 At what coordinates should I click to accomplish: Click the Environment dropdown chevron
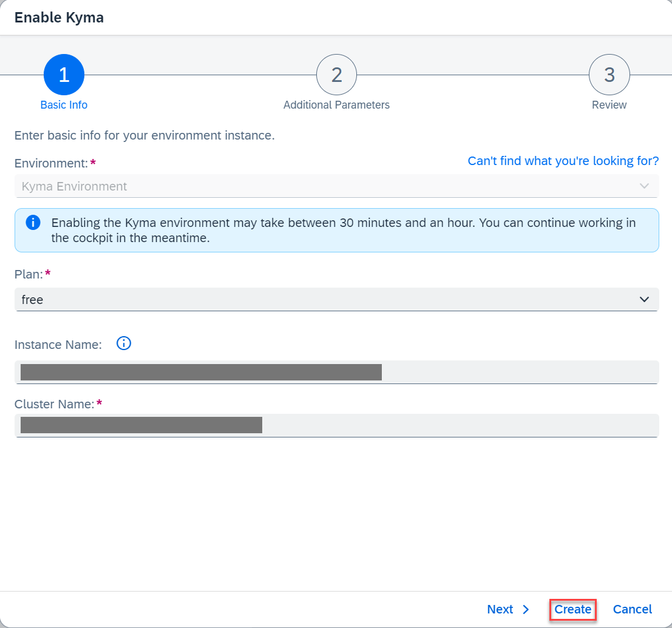[x=644, y=186]
